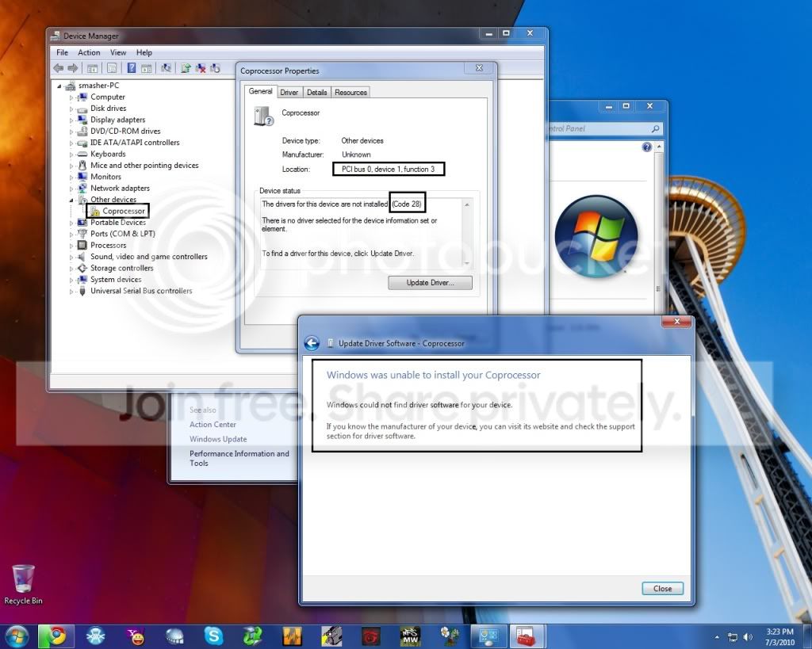Open the Action menu
The image size is (812, 649).
click(x=89, y=52)
